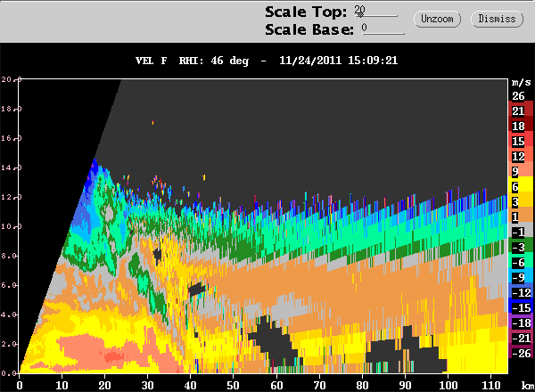Focus the Scale Top input field
Image resolution: width=535 pixels, height=392 pixels.
point(375,12)
